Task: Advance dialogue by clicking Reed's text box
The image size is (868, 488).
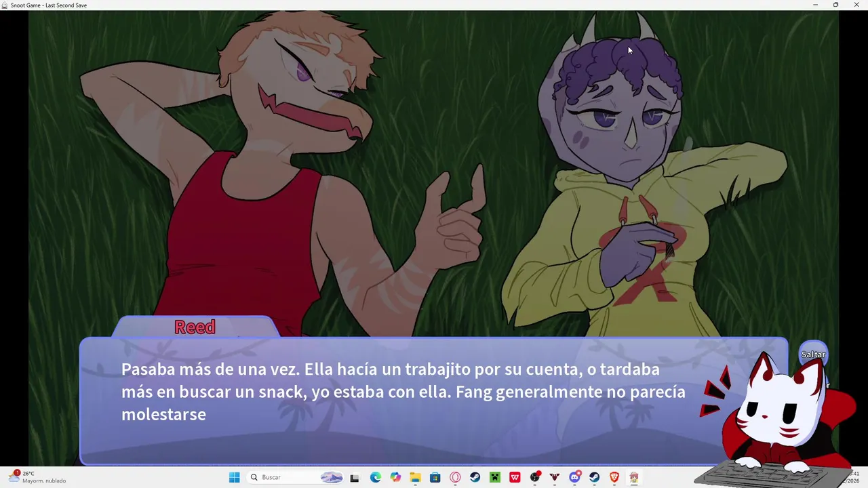Action: pos(433,401)
